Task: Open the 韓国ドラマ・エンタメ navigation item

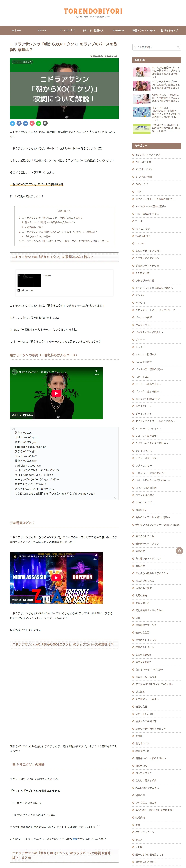Action: click(144, 31)
